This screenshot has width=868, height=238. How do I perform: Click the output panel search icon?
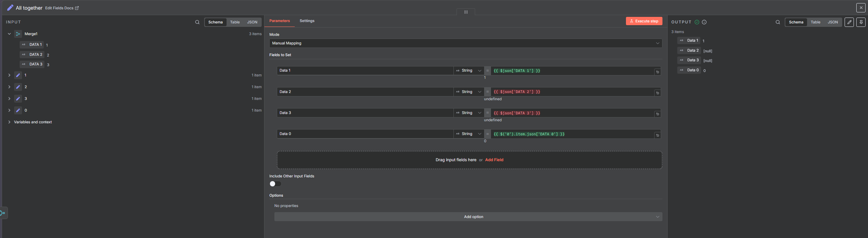coord(778,22)
